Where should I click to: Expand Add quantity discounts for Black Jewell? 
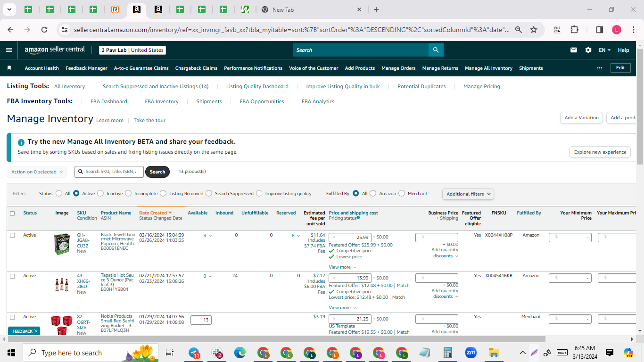click(445, 253)
